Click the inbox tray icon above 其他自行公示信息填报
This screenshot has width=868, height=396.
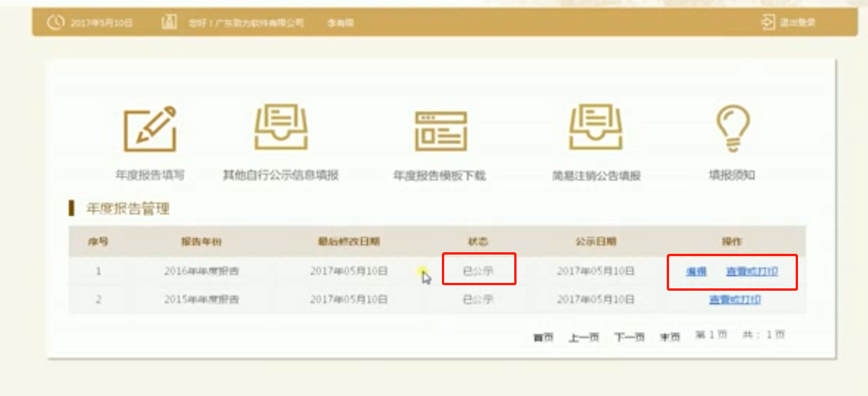coord(280,127)
